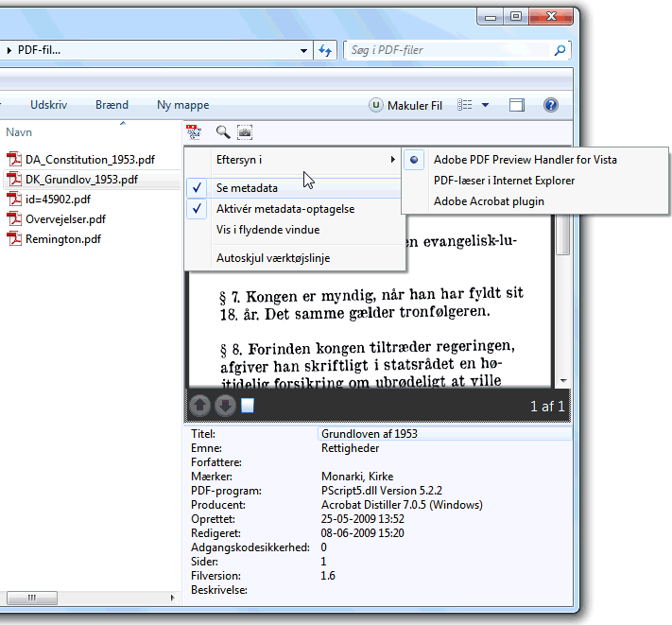
Task: Click the snapshot camera icon
Action: click(245, 132)
